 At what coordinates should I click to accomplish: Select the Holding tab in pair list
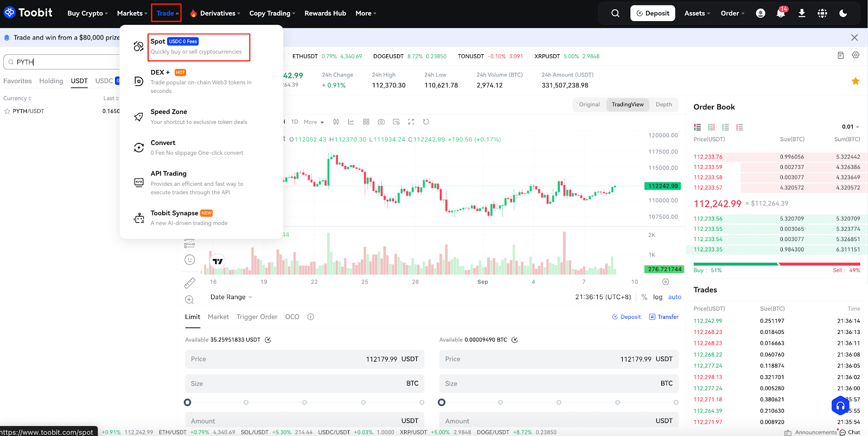click(51, 81)
